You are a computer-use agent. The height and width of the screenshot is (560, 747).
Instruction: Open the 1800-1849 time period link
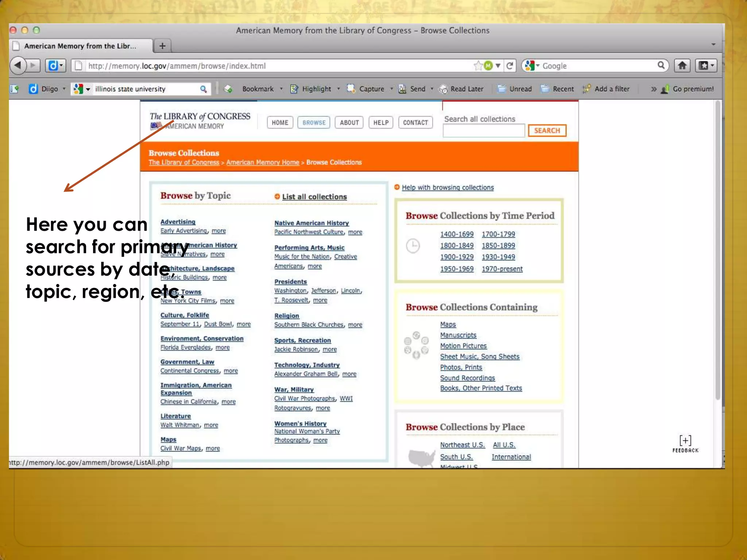point(457,245)
